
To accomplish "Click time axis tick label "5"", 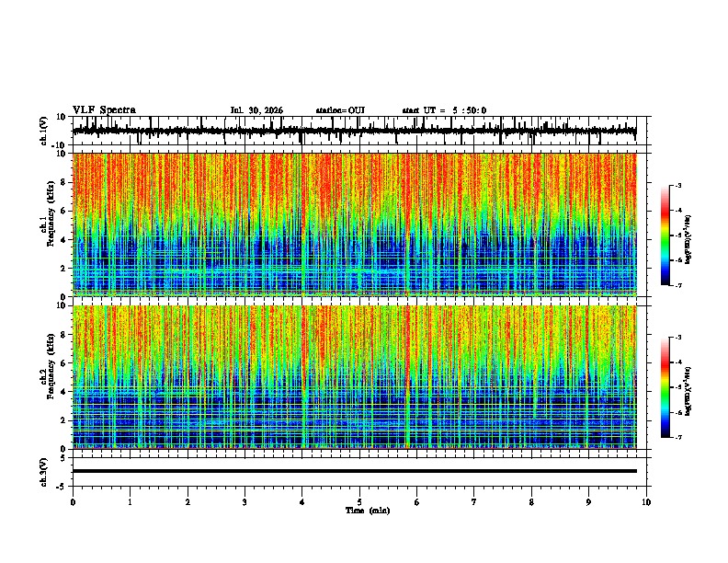I will tap(359, 502).
